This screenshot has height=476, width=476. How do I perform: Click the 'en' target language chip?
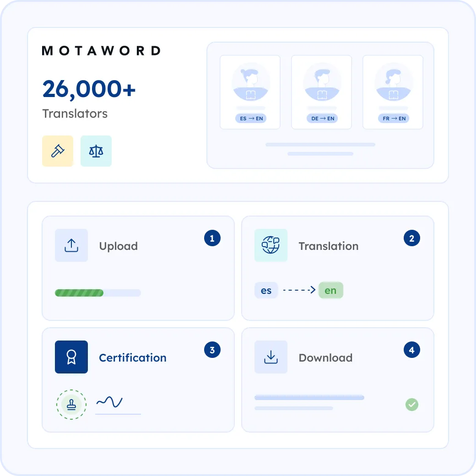[331, 291]
